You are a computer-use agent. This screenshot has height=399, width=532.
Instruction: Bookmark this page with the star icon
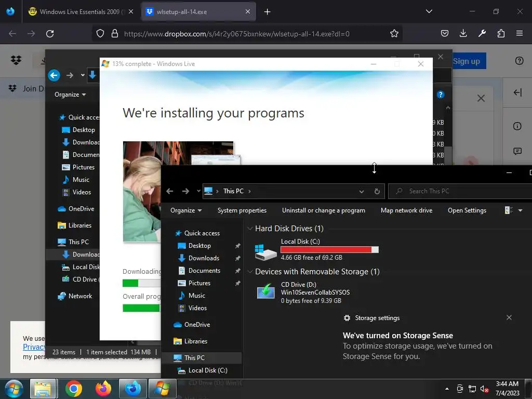pyautogui.click(x=394, y=34)
